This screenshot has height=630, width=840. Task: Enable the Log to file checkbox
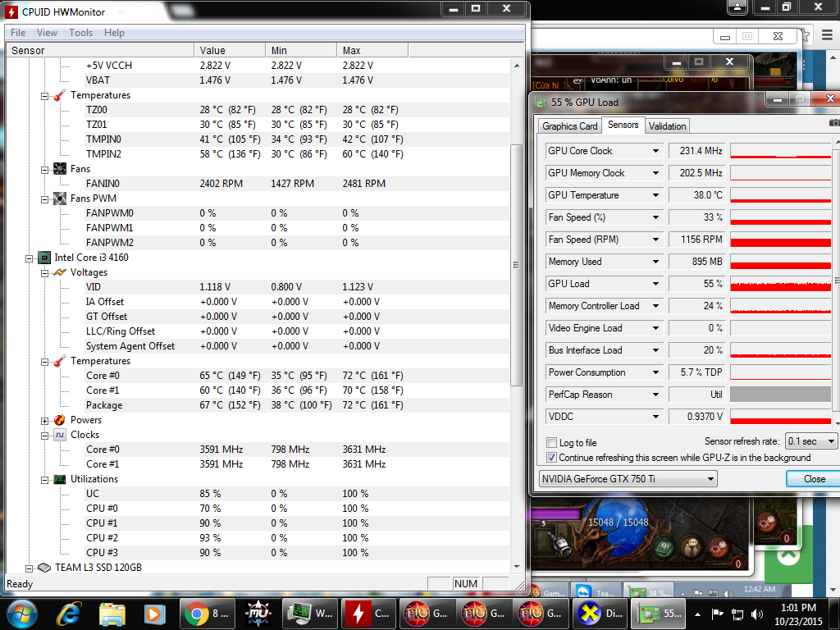(x=551, y=443)
